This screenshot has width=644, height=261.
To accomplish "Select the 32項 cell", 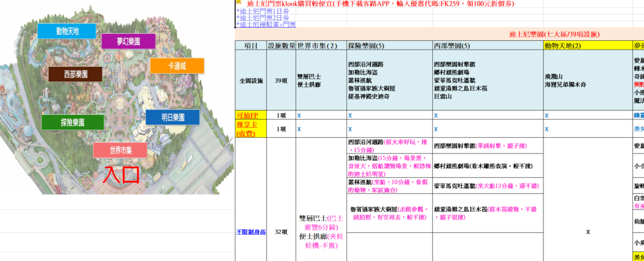I will point(281,232).
